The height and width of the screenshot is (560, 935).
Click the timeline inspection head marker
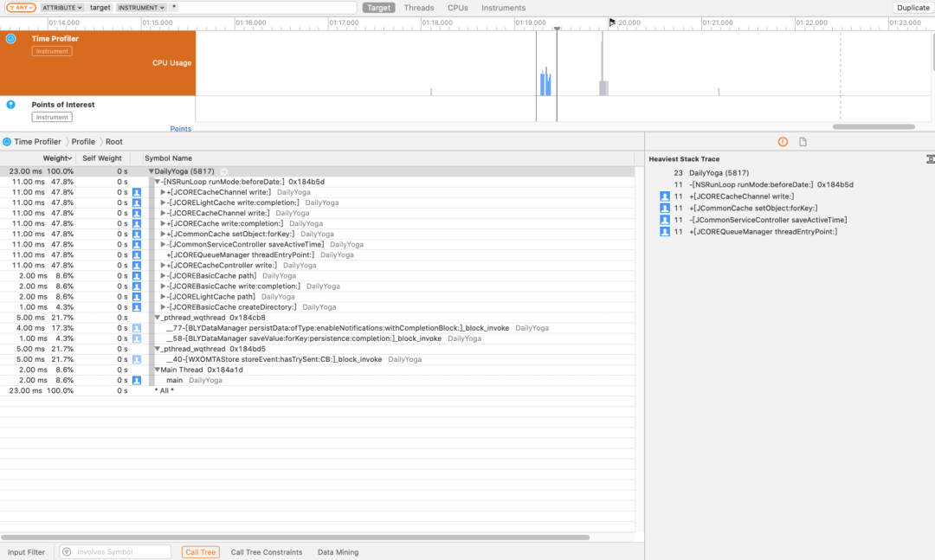click(x=557, y=28)
